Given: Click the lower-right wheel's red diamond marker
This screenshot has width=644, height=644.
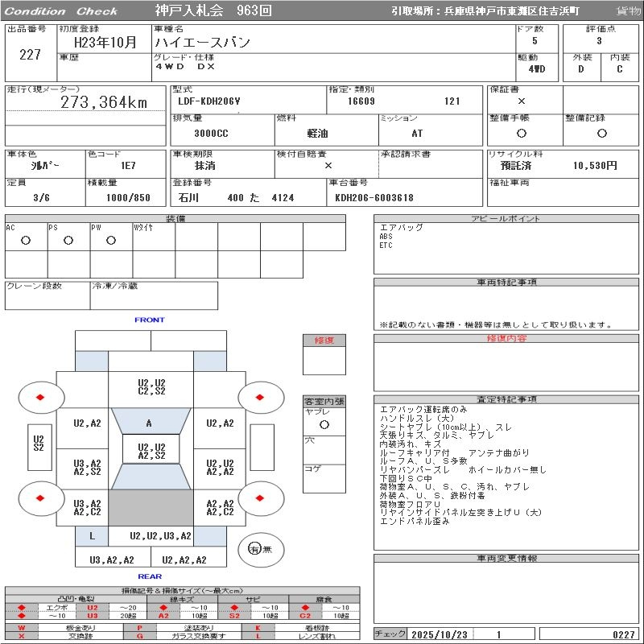Looking at the screenshot, I should pos(260,498).
